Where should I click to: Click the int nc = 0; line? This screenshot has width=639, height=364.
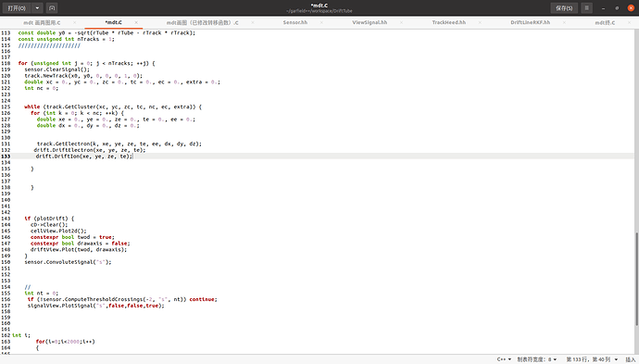pyautogui.click(x=41, y=88)
